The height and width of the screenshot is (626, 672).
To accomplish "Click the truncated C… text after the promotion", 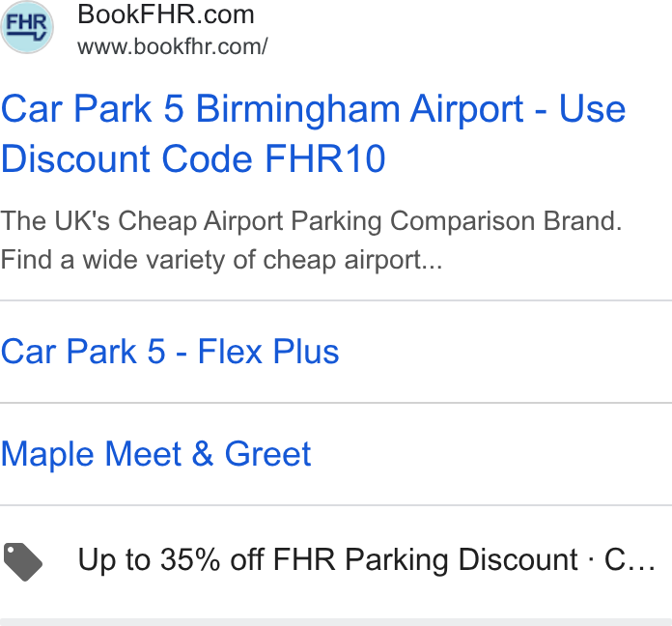I will point(630,560).
